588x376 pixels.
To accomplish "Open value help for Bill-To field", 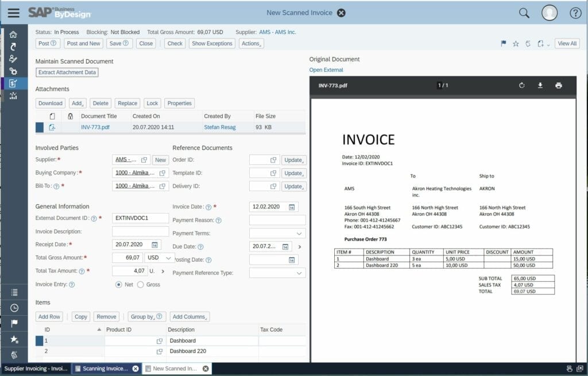I will pos(163,186).
